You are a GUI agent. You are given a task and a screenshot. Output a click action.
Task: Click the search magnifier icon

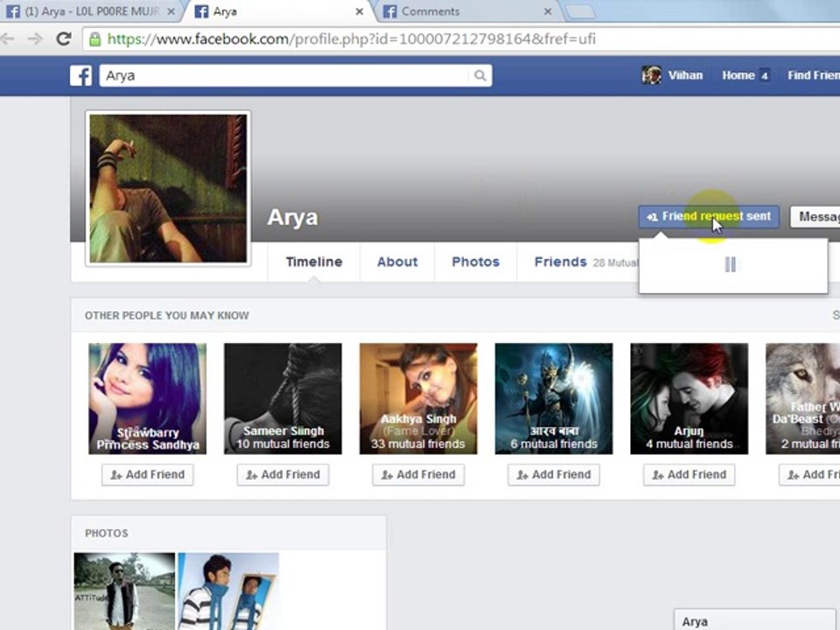point(480,75)
